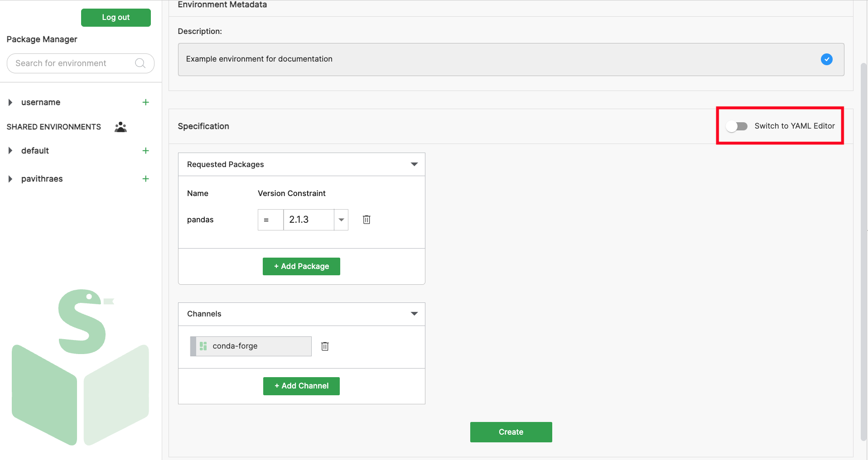The image size is (868, 460).
Task: Click plus icon next to pavithraes
Action: click(x=145, y=179)
